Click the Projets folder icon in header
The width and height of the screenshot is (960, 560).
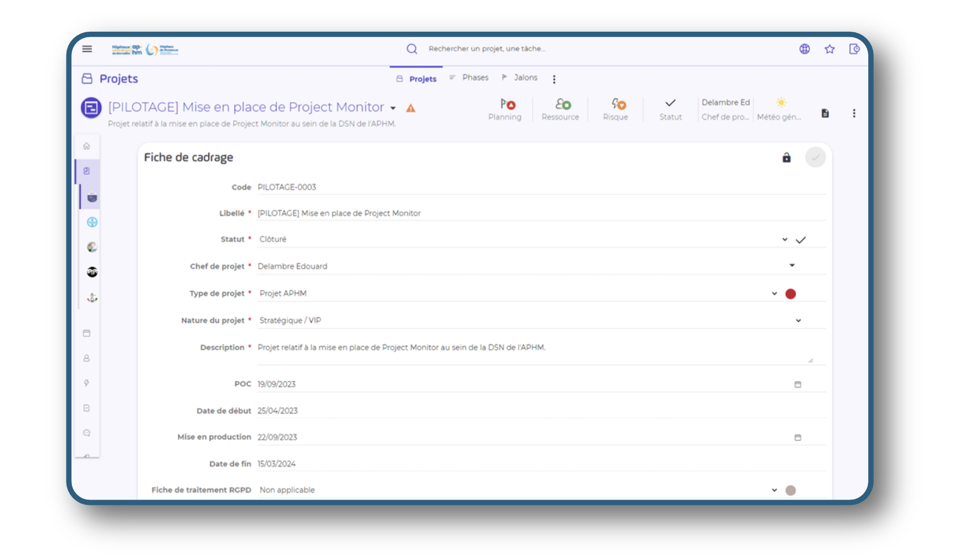point(87,78)
